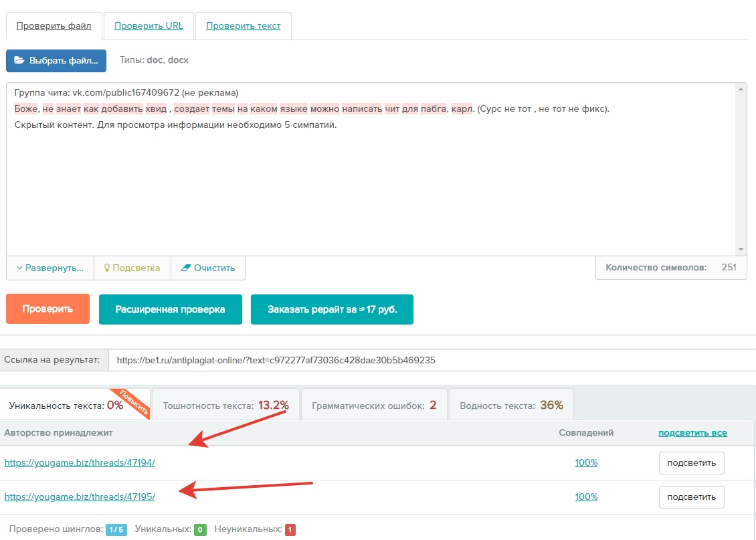Click подсветить button for threads/47195
Viewport: 756px width, 540px height.
(x=691, y=497)
